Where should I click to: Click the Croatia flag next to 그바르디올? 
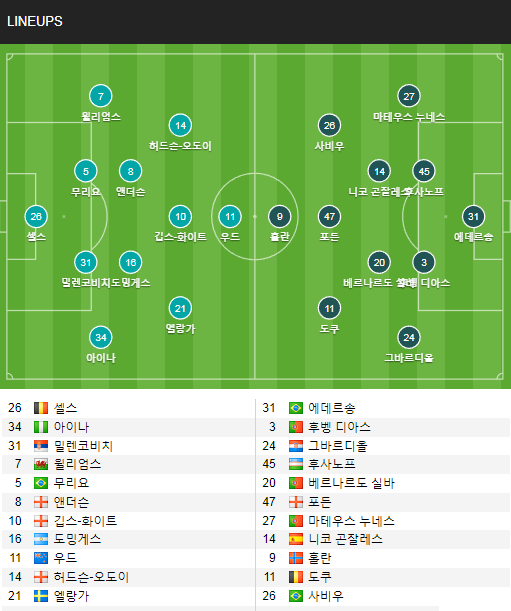coord(296,445)
